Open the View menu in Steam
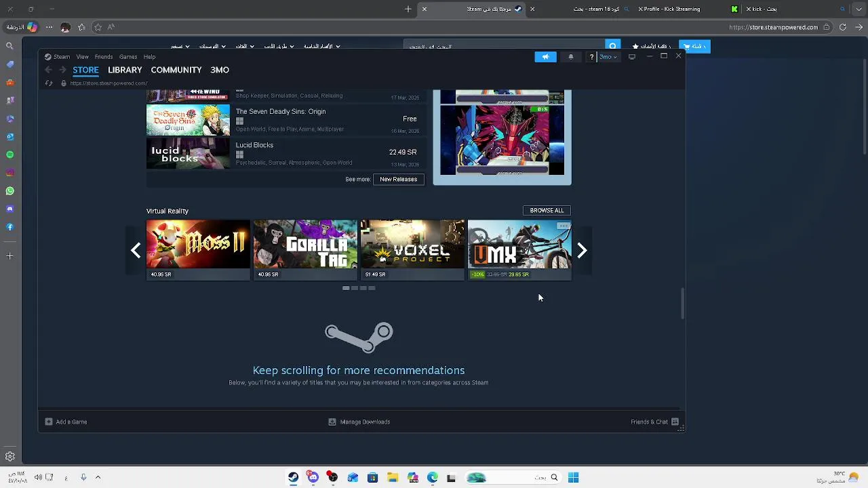Image resolution: width=868 pixels, height=488 pixels. (x=82, y=57)
